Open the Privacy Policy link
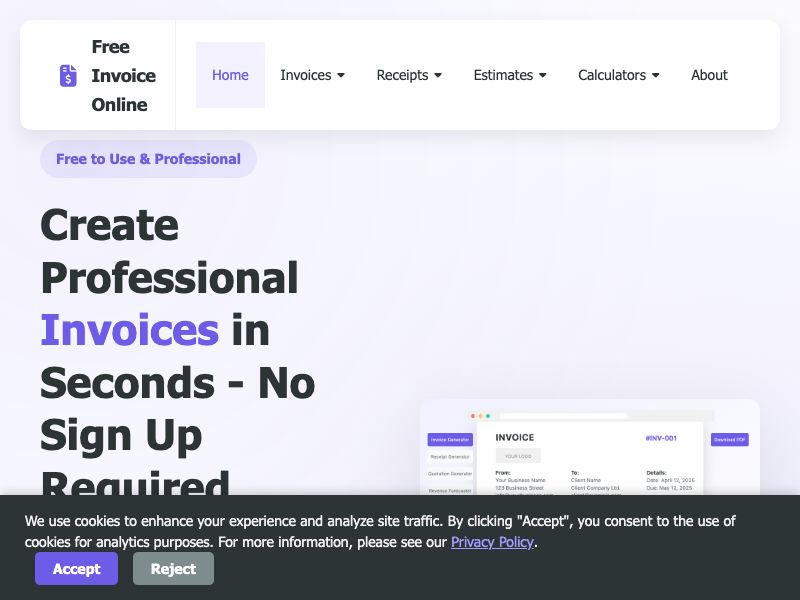The height and width of the screenshot is (600, 800). point(492,542)
